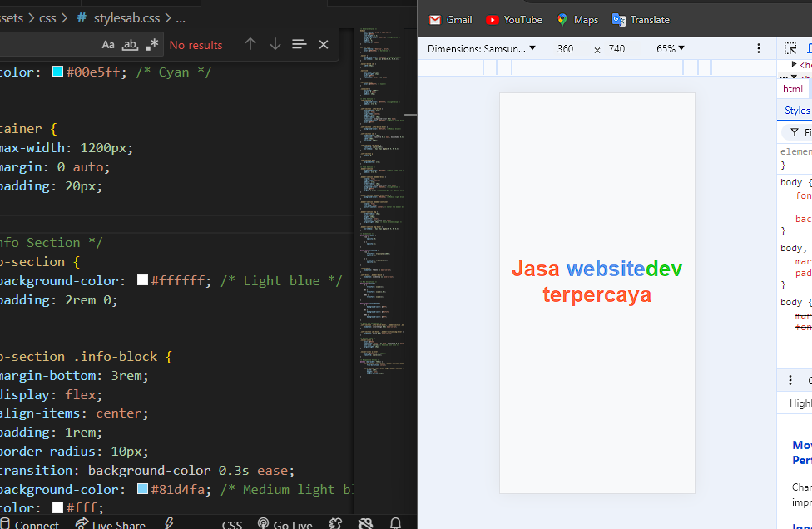The height and width of the screenshot is (529, 812).
Task: Open the 65% zoom dropdown
Action: (x=671, y=49)
